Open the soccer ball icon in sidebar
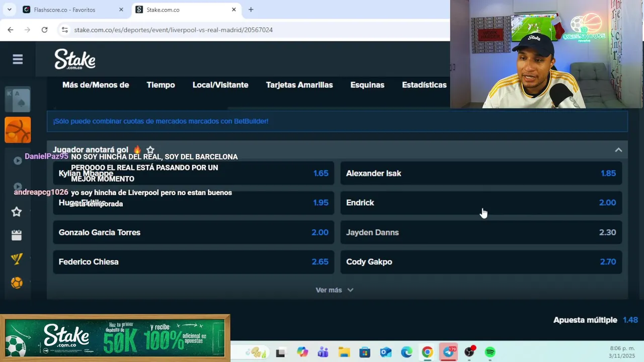Viewport: 644px width, 362px height. (x=17, y=283)
